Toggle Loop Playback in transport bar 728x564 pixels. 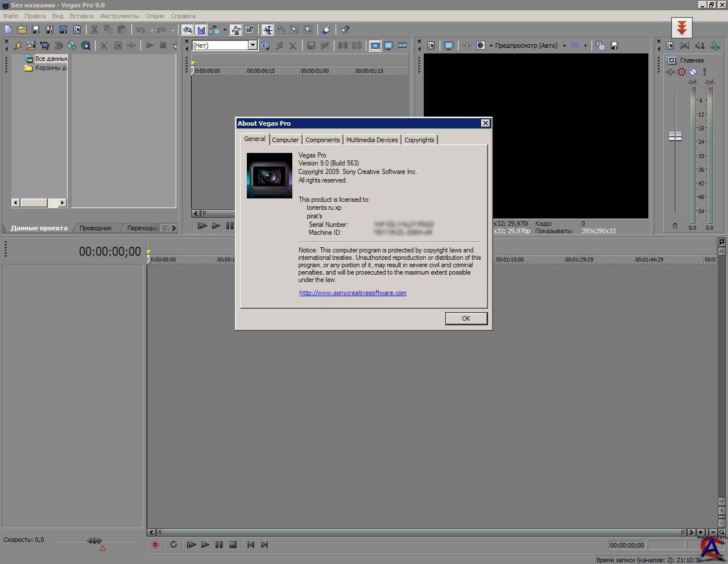click(x=173, y=545)
